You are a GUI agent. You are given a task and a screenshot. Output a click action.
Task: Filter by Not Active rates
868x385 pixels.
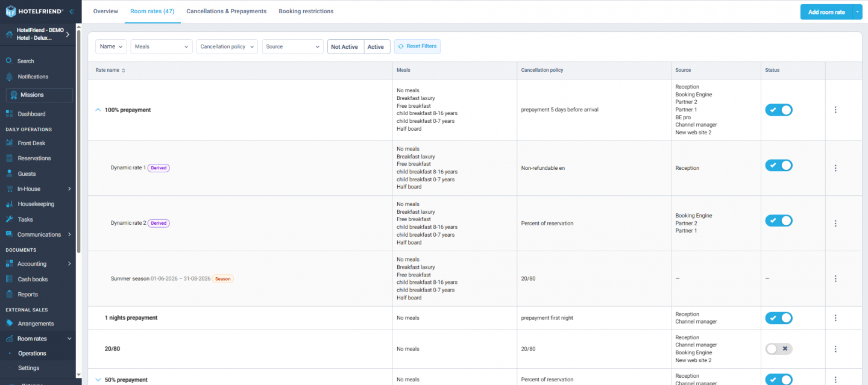click(x=345, y=46)
